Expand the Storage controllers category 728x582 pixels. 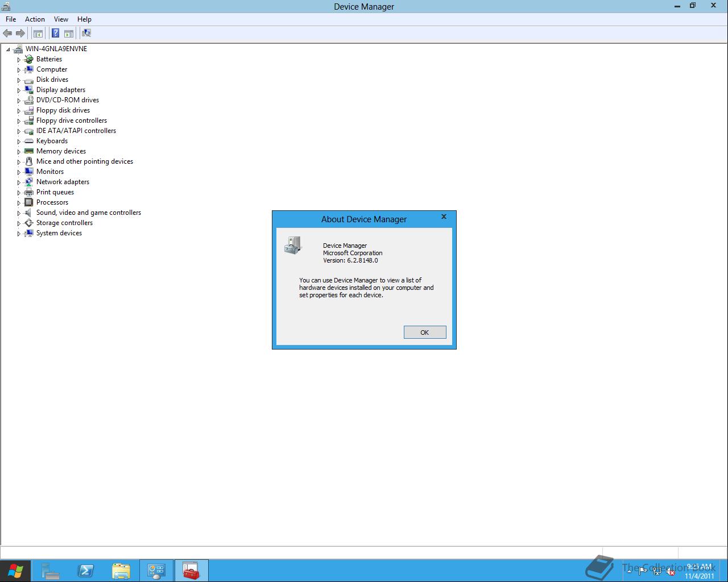(x=19, y=223)
